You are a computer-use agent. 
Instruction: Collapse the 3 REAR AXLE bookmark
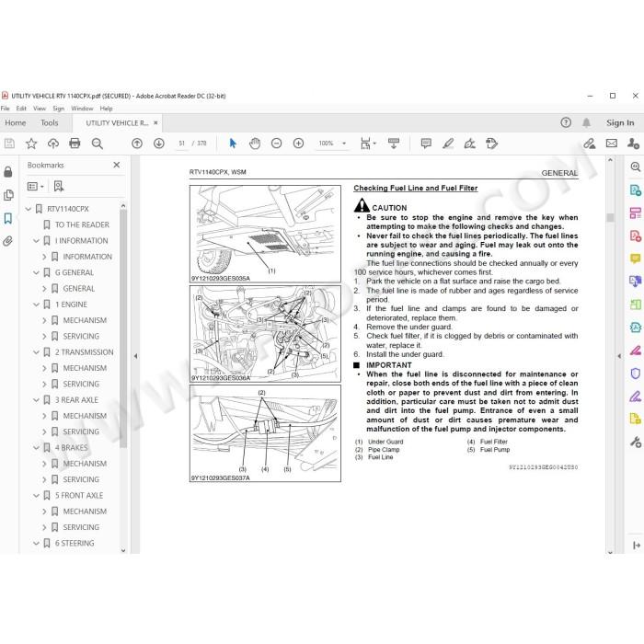click(x=36, y=400)
